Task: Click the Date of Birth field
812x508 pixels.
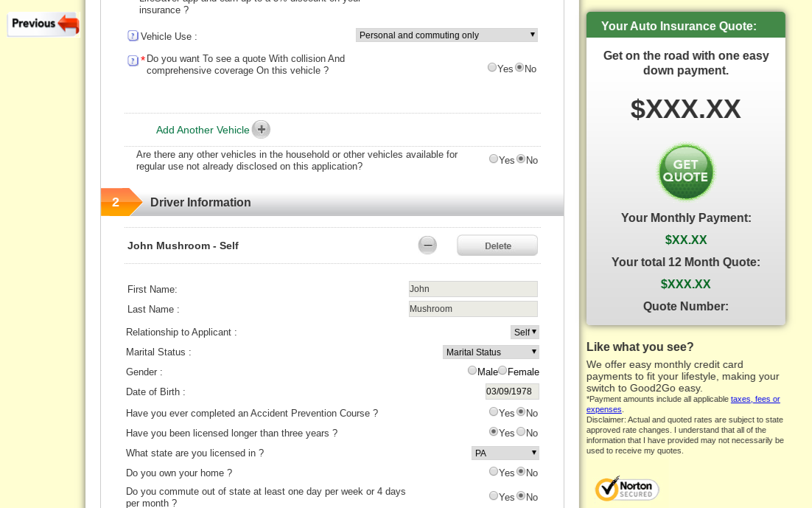Action: tap(511, 392)
